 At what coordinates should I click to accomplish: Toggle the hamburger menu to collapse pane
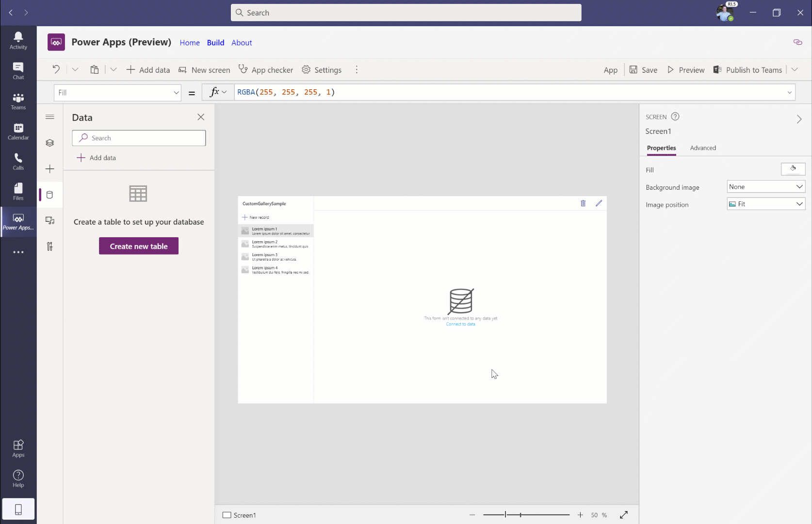[x=49, y=117]
